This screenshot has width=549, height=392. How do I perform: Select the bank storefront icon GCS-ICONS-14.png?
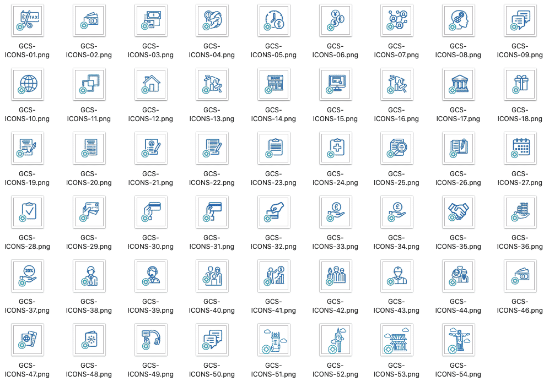[274, 84]
